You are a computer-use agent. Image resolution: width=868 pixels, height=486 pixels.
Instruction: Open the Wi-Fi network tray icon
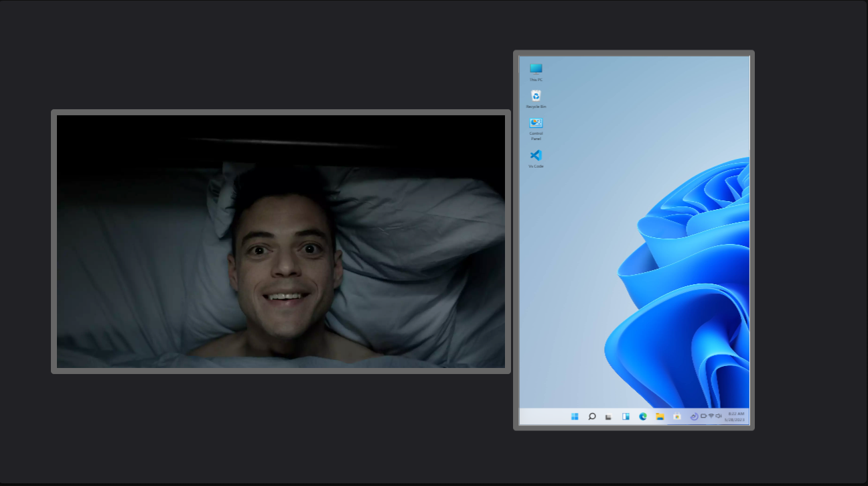point(711,416)
